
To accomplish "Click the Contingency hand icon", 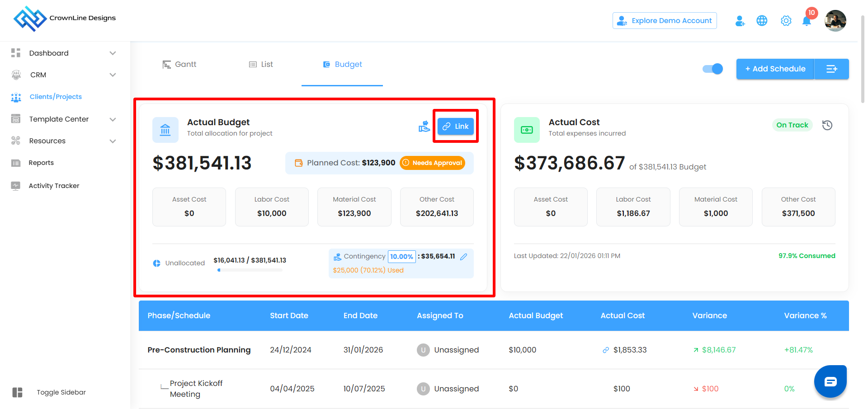I will coord(337,257).
